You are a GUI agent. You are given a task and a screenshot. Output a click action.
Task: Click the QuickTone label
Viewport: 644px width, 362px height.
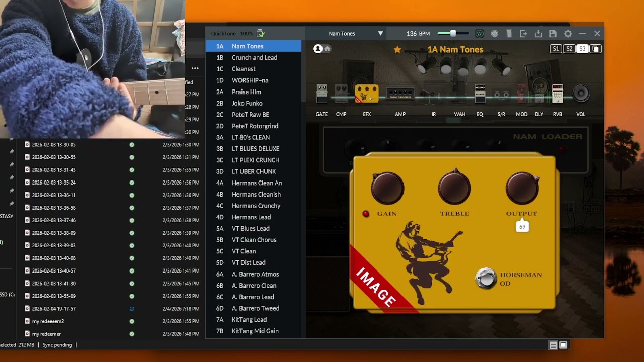[x=223, y=34]
